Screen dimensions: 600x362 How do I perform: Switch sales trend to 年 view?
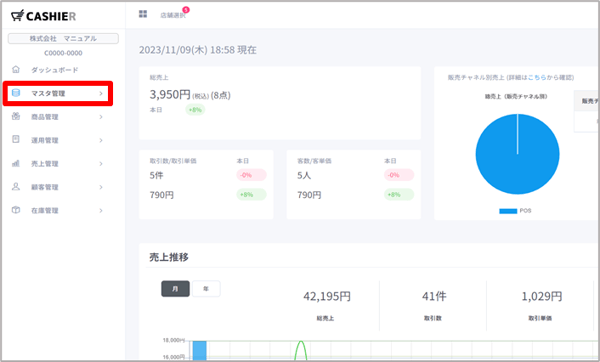206,289
